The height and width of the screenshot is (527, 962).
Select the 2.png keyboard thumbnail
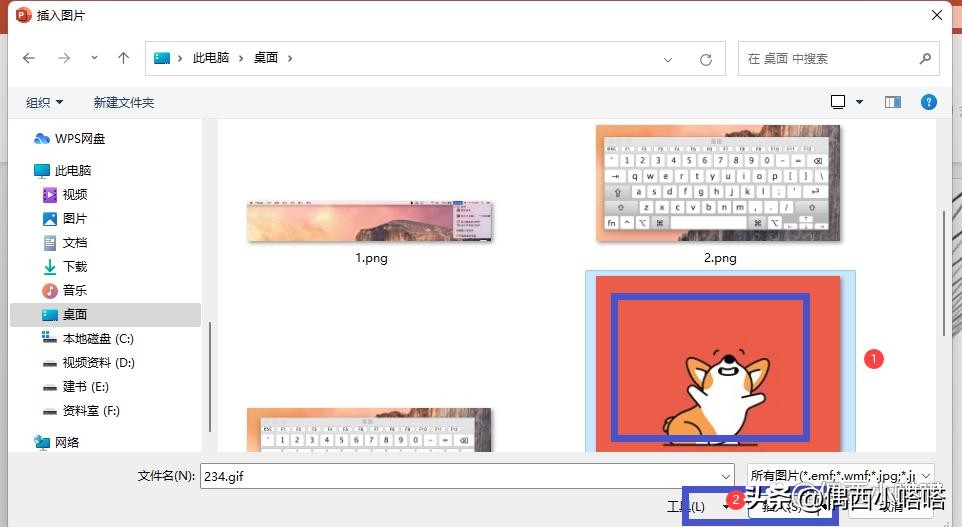tap(718, 183)
